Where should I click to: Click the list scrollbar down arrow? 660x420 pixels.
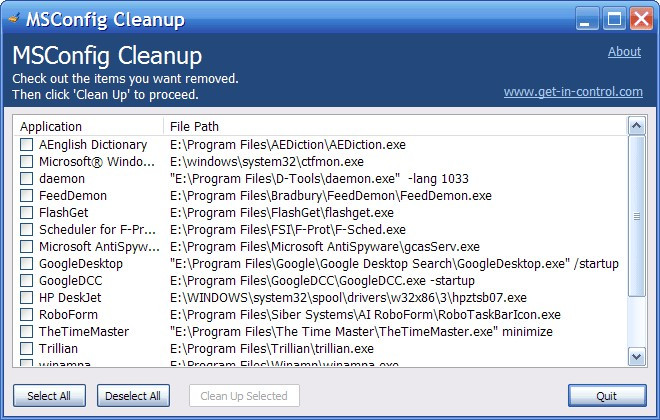636,357
